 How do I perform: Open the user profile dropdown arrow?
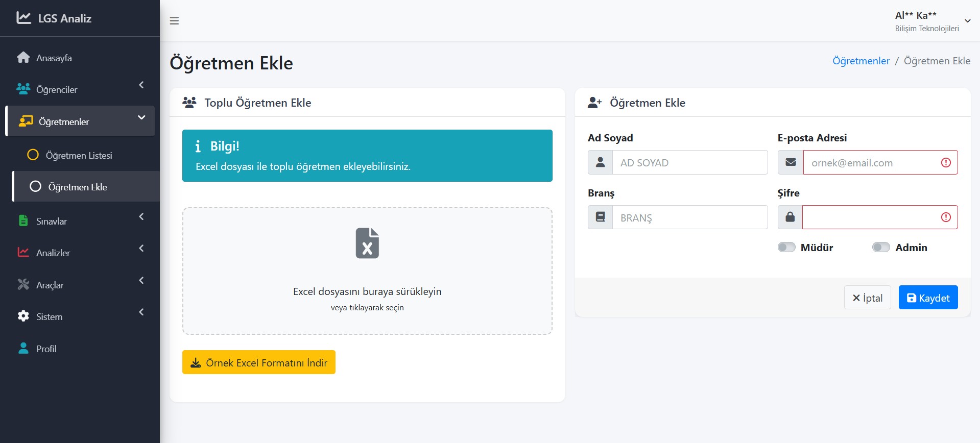967,21
